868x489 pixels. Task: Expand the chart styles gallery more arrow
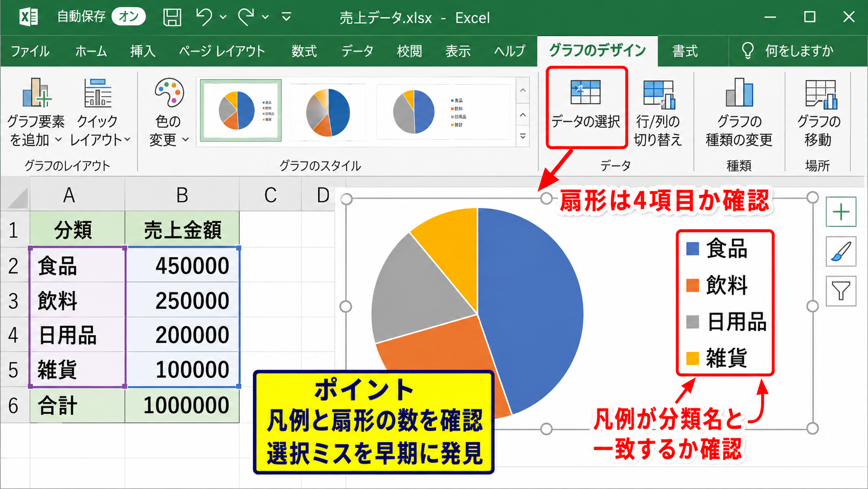[523, 137]
